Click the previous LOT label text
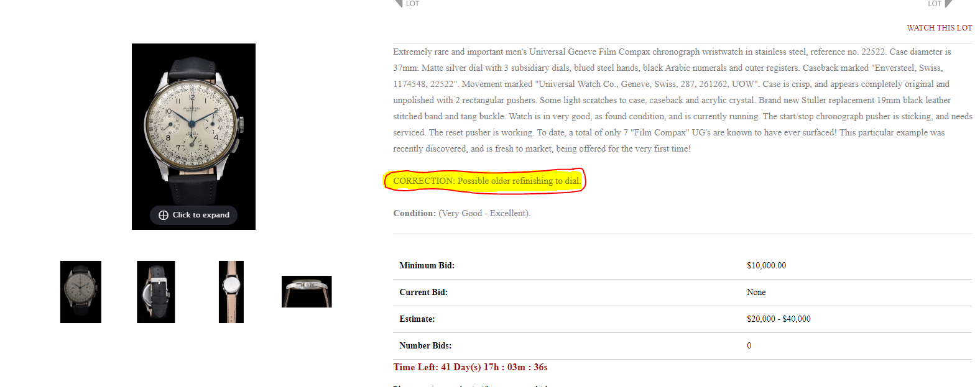 412,4
